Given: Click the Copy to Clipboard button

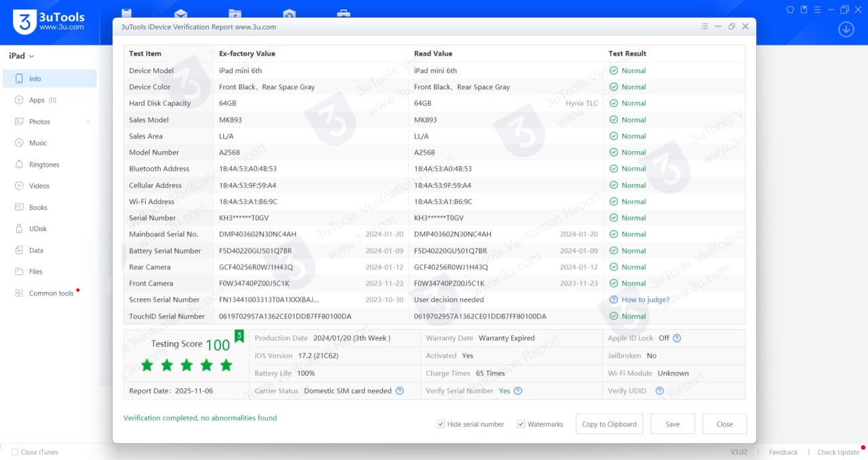Looking at the screenshot, I should coord(609,424).
